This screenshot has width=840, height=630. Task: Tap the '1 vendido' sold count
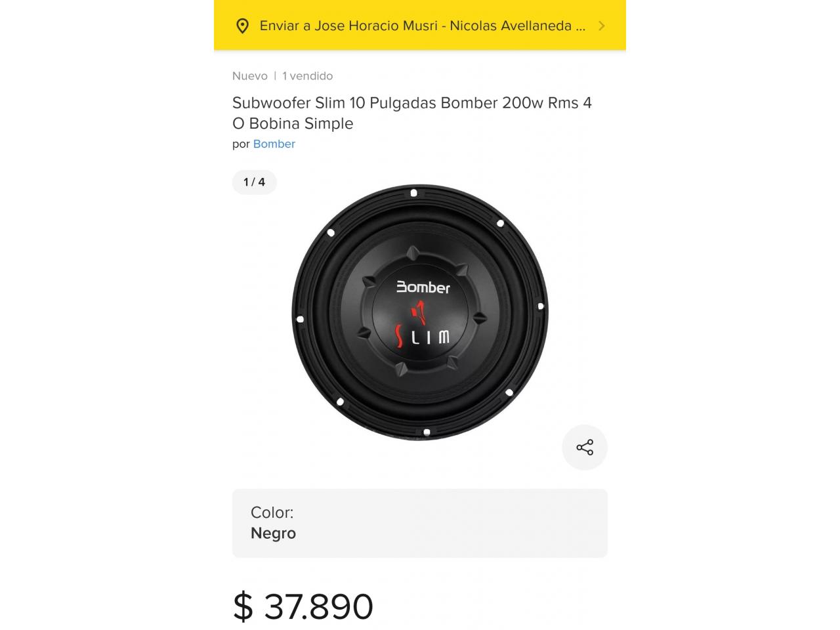[x=307, y=76]
